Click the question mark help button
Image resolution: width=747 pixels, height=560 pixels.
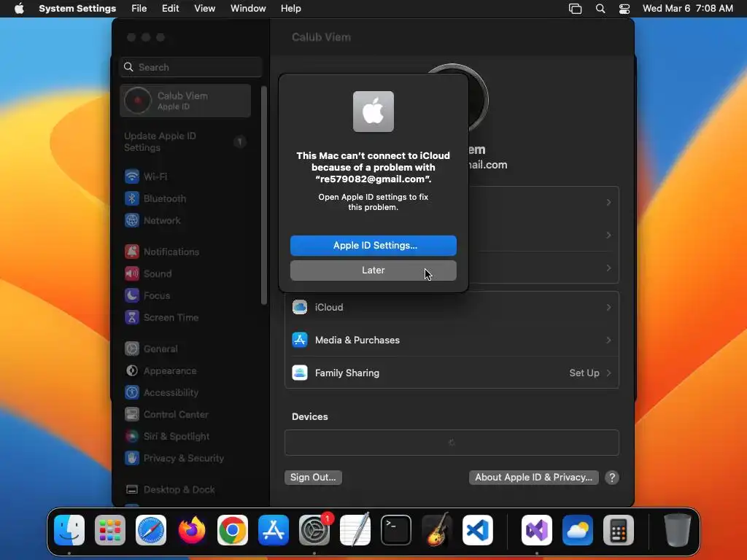612,477
